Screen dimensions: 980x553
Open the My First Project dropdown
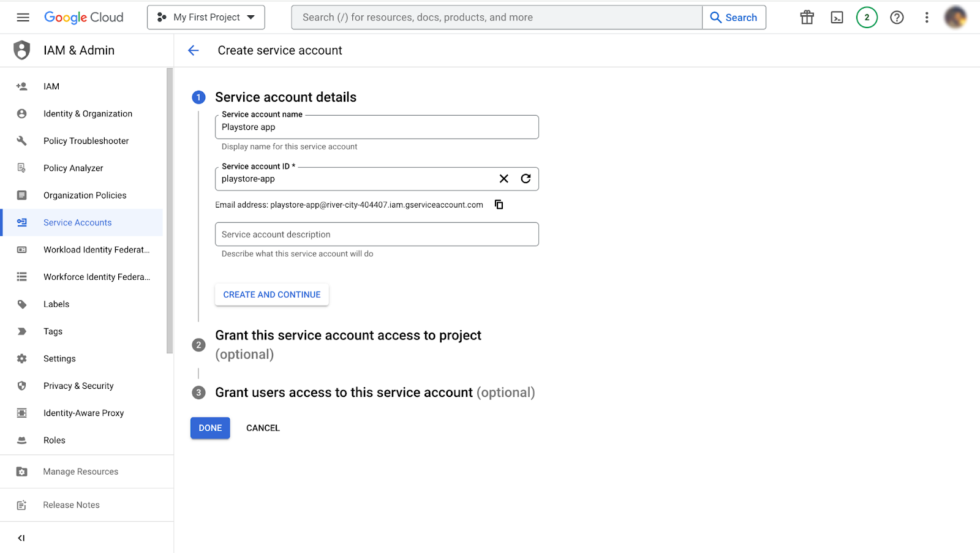click(x=206, y=17)
